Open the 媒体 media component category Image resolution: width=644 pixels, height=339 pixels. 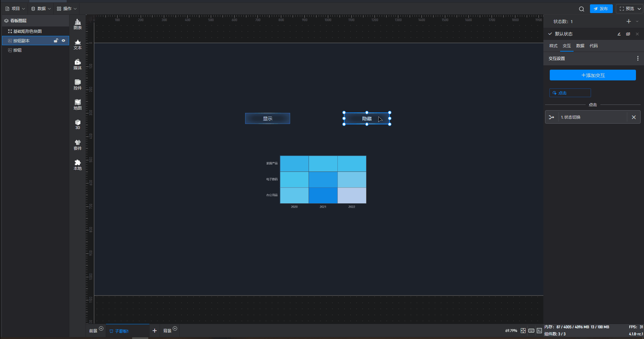tap(77, 64)
